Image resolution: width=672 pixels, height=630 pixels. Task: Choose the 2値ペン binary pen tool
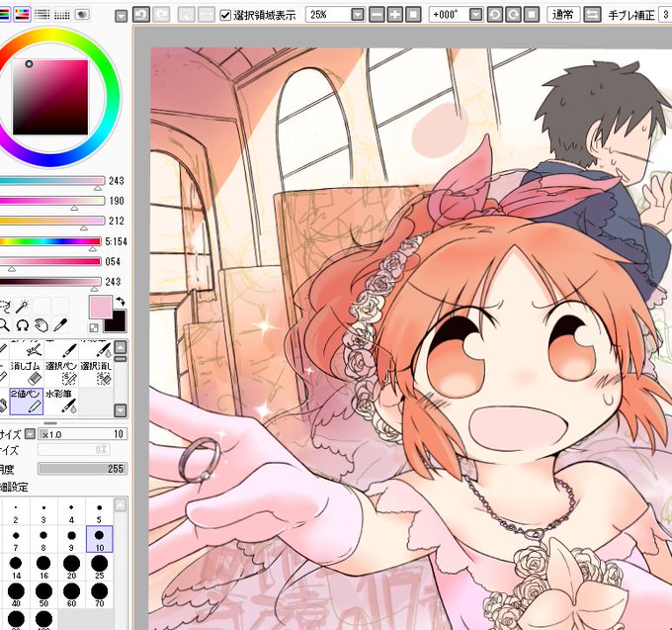pos(26,401)
